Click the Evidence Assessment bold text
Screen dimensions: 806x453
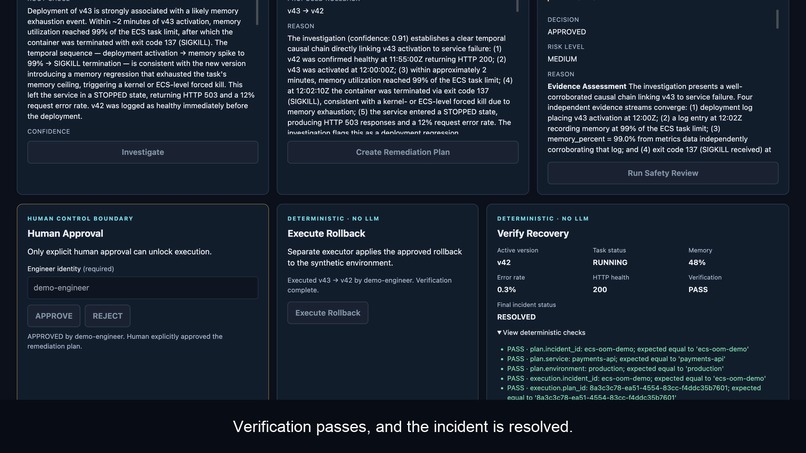[587, 86]
